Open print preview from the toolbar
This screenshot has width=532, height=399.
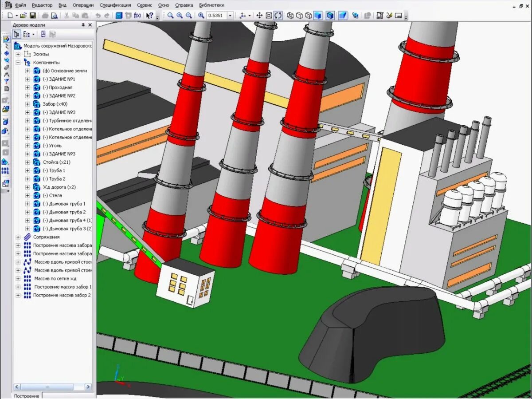tap(54, 16)
